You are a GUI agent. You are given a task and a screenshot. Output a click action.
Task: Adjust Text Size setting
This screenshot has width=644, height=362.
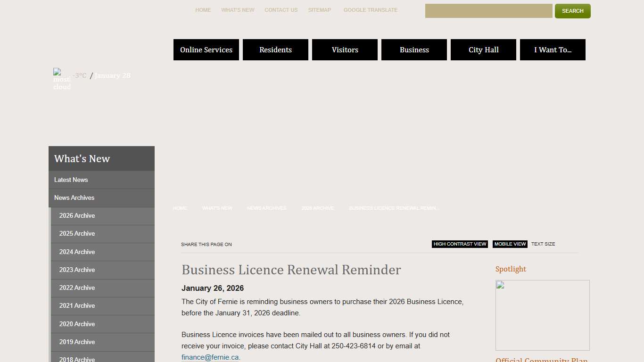pos(543,244)
